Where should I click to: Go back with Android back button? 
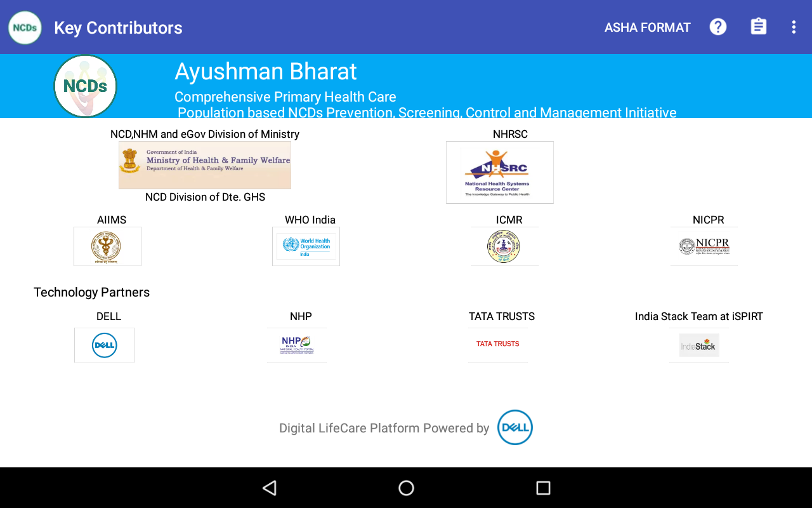(x=270, y=488)
